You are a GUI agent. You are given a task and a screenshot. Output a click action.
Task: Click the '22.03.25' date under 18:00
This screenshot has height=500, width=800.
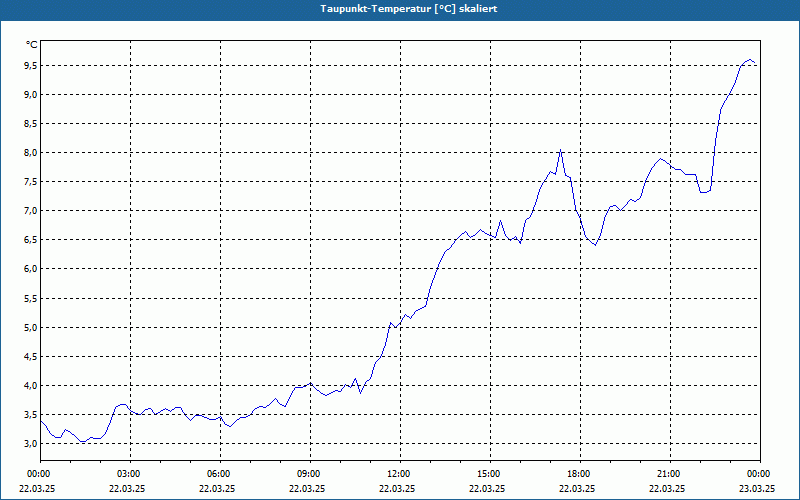577,488
